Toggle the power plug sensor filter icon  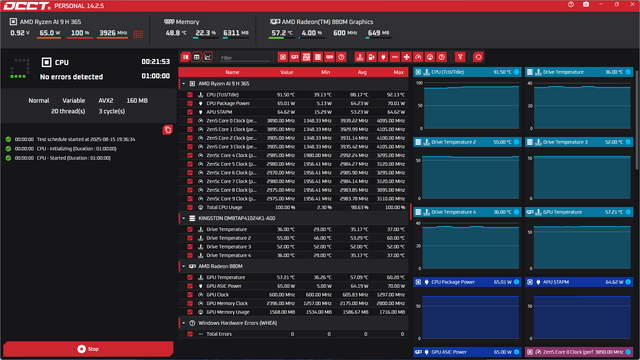click(383, 57)
